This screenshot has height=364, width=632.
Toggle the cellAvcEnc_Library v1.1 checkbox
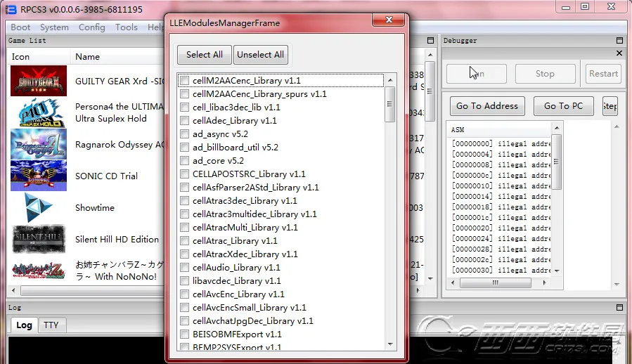click(x=185, y=294)
